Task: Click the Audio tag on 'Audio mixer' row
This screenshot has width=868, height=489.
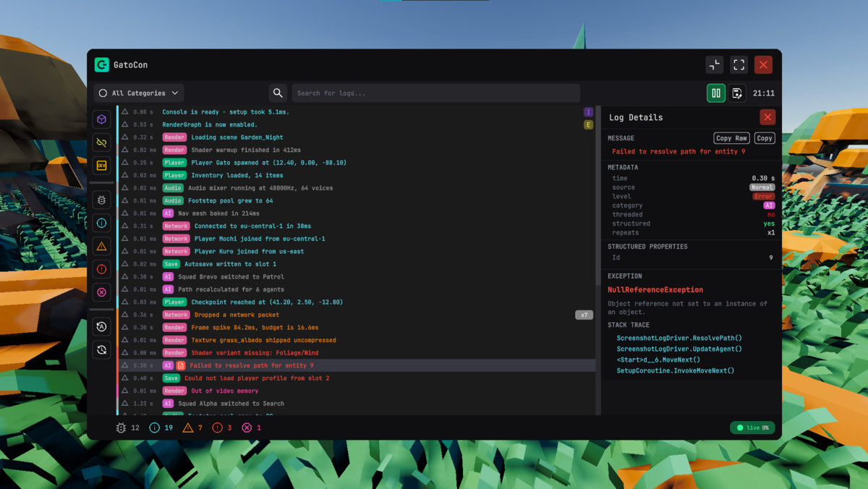Action: pos(173,188)
